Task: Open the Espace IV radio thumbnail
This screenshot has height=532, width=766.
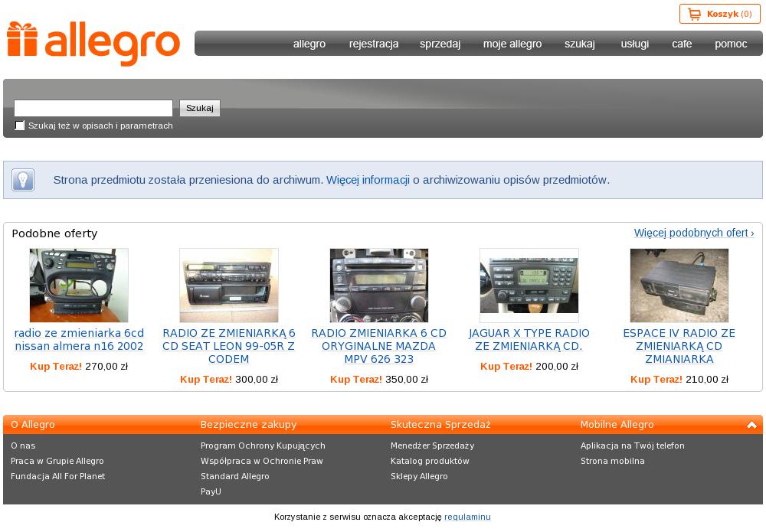Action: pos(679,285)
